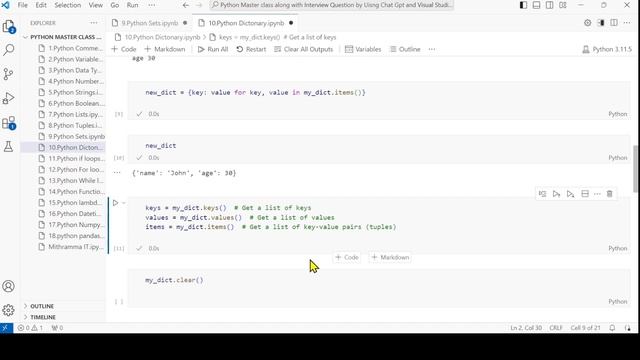Screen dimensions: 640x360
Task: Toggle secondary side bar layout button
Action: pyautogui.click(x=550, y=5)
